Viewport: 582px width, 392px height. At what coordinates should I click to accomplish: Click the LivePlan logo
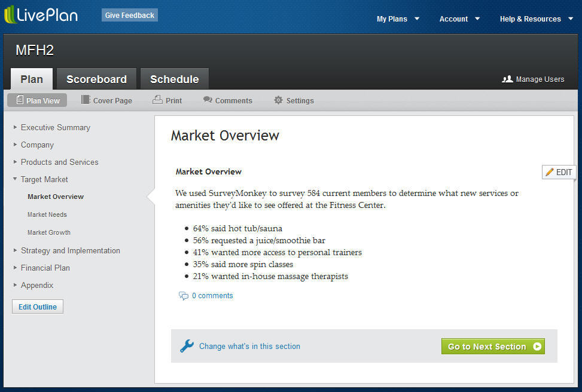[40, 16]
